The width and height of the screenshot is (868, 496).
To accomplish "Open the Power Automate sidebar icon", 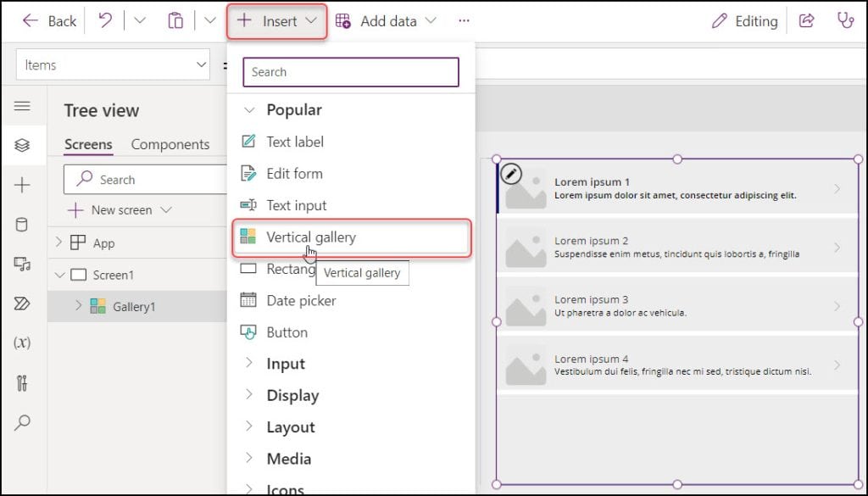I will [22, 304].
